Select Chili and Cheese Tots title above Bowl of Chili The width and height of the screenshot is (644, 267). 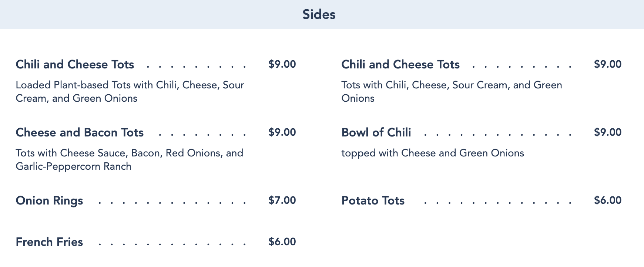click(x=400, y=64)
